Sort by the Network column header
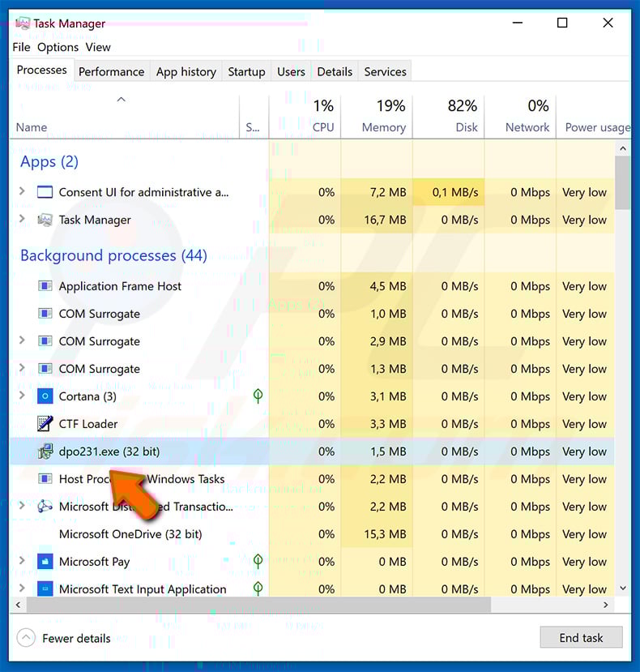 (x=520, y=117)
